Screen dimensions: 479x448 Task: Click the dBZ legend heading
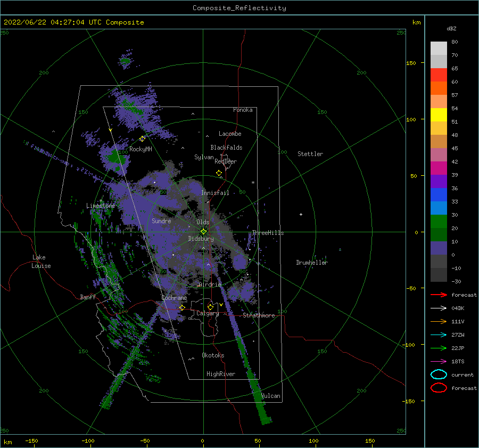point(451,28)
